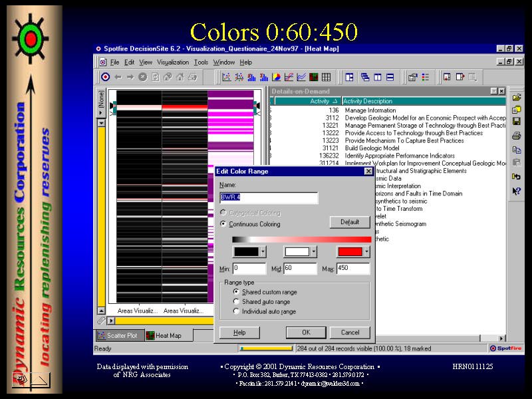Click the open folder icon in right toolbar
532x399 pixels.
(x=517, y=98)
